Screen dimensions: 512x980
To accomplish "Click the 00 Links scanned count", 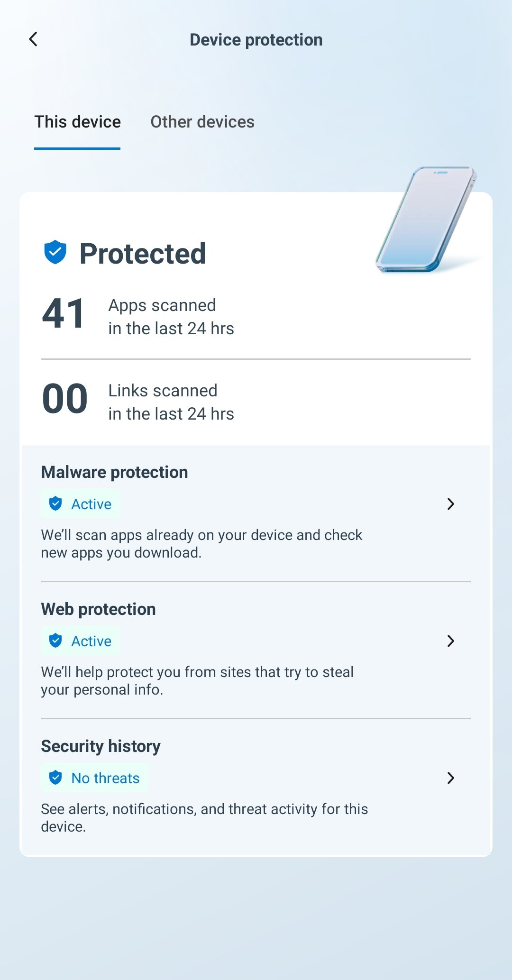I will pos(64,399).
